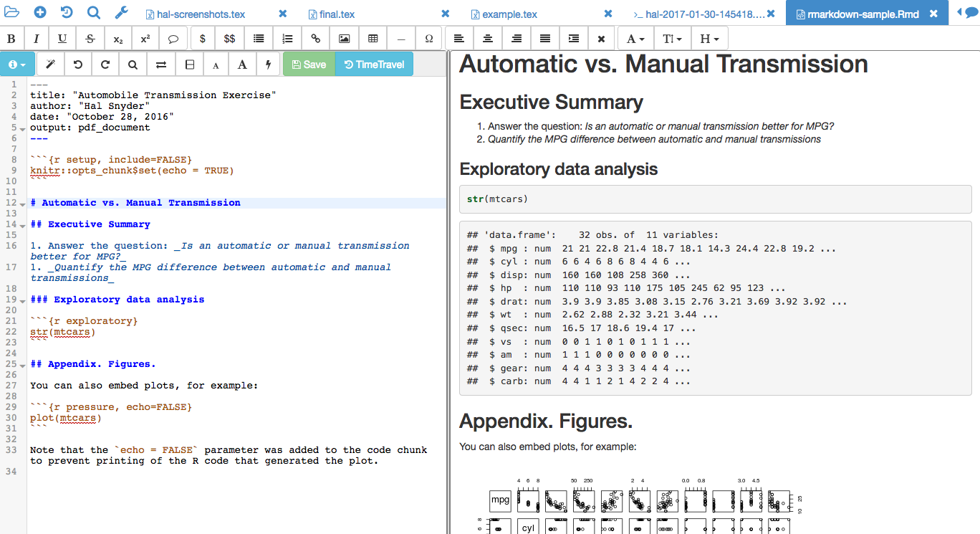Insert a table using grid icon
The height and width of the screenshot is (534, 980).
(x=373, y=39)
